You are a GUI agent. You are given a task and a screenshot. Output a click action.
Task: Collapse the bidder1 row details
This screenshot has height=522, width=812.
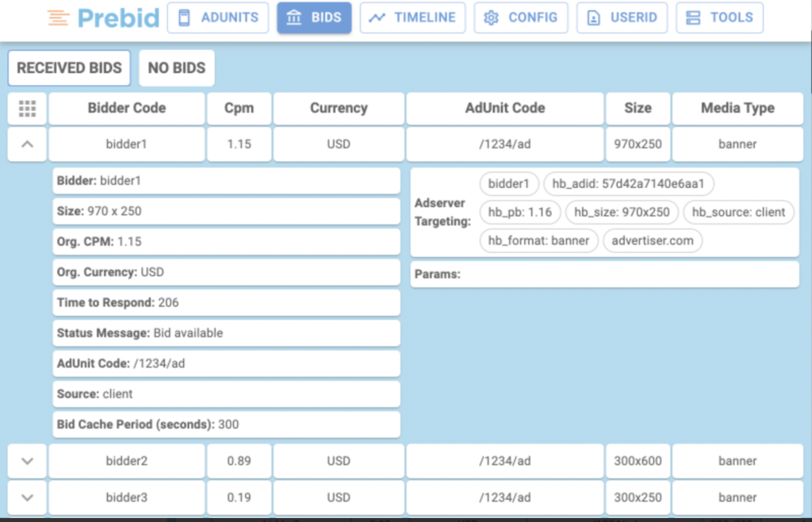[x=27, y=144]
